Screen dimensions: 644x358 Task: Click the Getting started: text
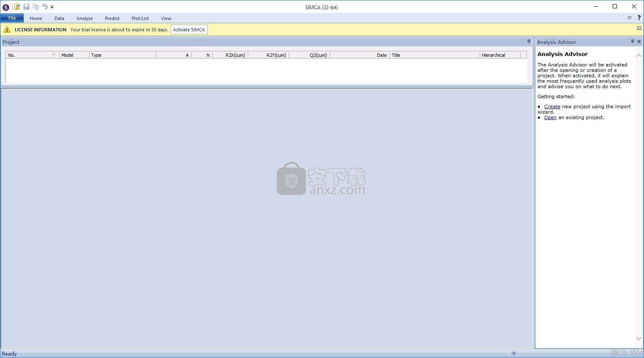556,96
